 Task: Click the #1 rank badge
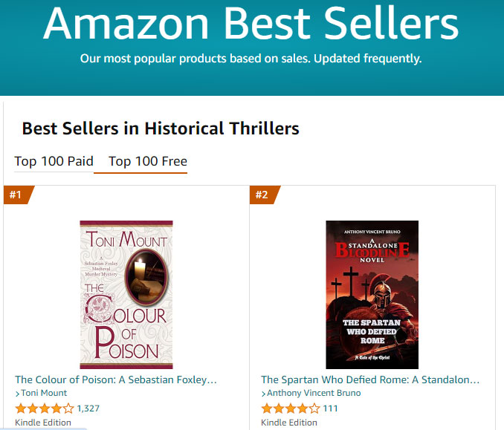pyautogui.click(x=16, y=195)
